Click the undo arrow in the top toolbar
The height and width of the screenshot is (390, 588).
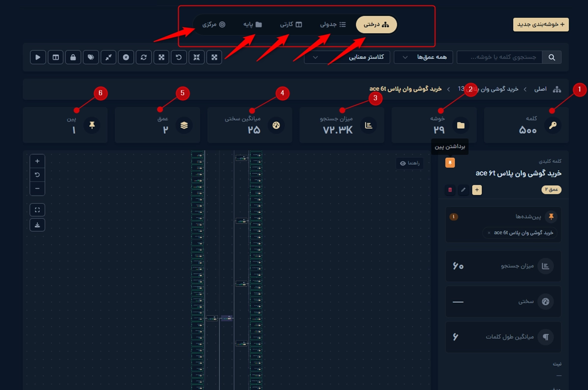point(179,57)
